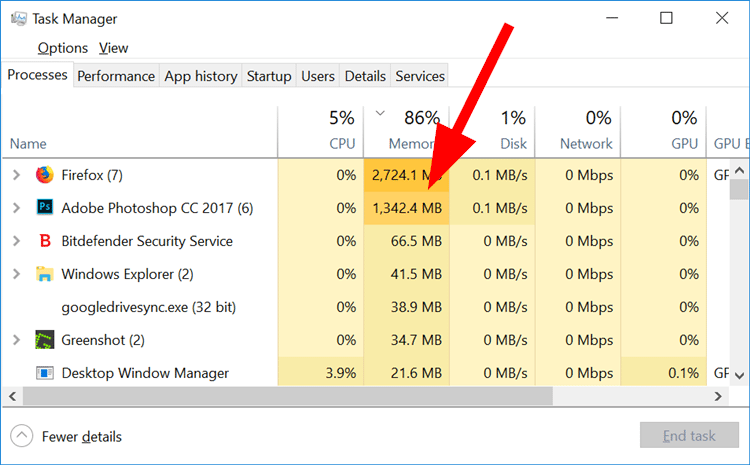Viewport: 750px width, 465px height.
Task: Select the googledrivesync.exe (32 bit) row
Action: [x=149, y=307]
